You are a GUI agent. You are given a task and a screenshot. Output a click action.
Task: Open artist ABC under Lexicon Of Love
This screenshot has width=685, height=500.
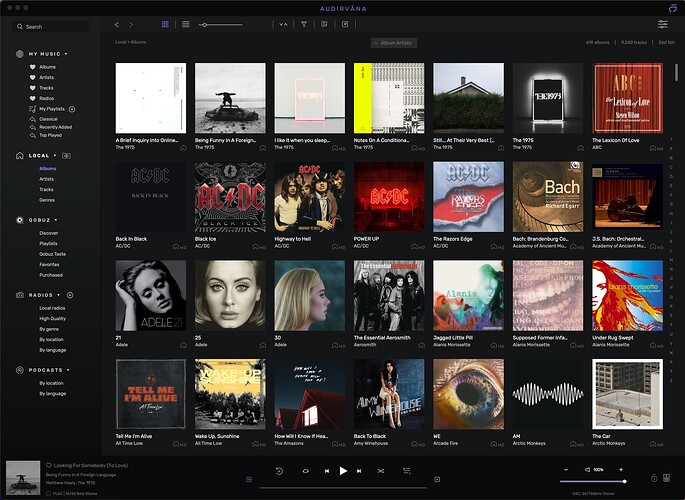tap(597, 148)
